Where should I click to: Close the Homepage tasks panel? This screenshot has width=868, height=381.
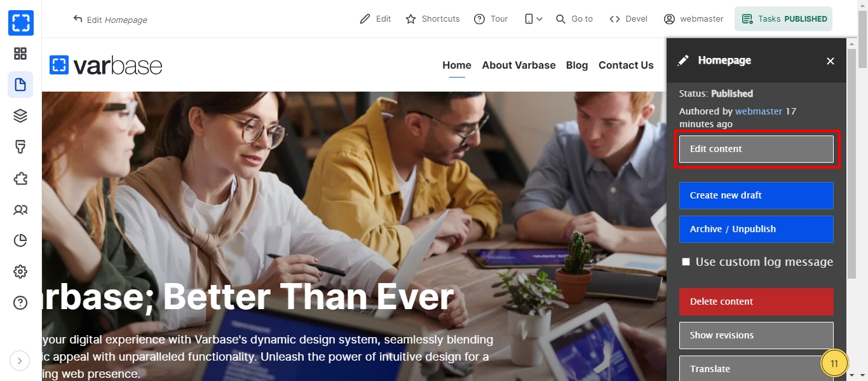coord(831,61)
